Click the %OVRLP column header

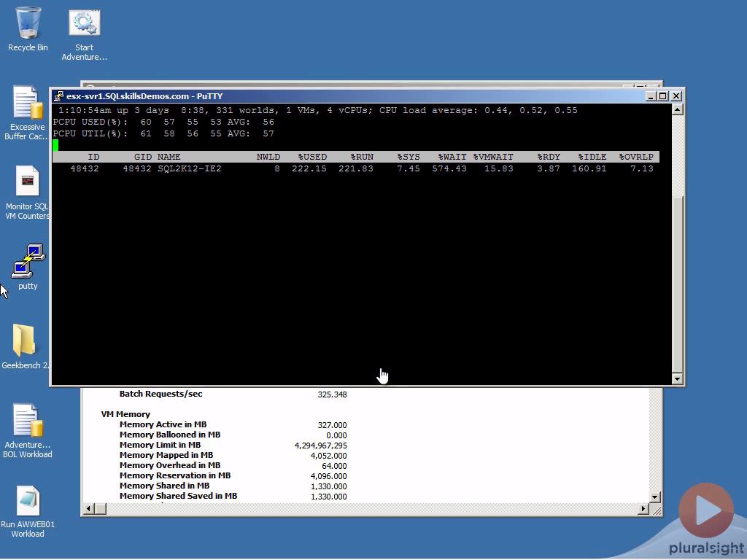pyautogui.click(x=636, y=157)
